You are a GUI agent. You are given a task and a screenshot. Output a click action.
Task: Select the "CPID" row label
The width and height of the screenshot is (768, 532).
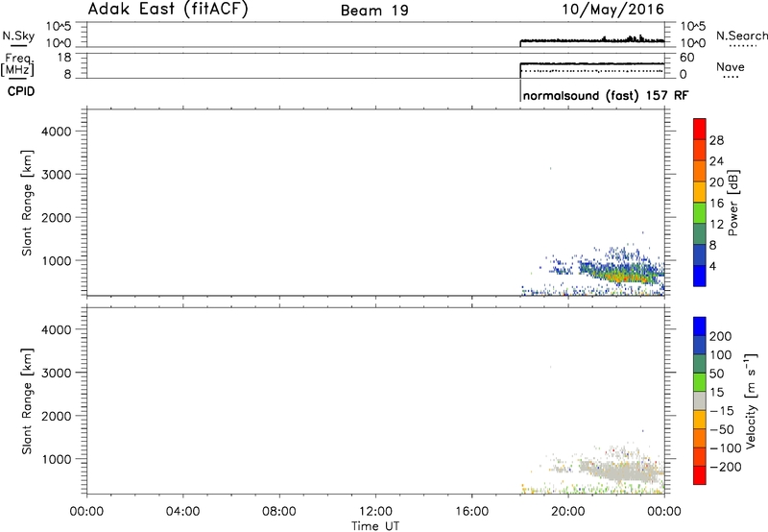point(21,91)
